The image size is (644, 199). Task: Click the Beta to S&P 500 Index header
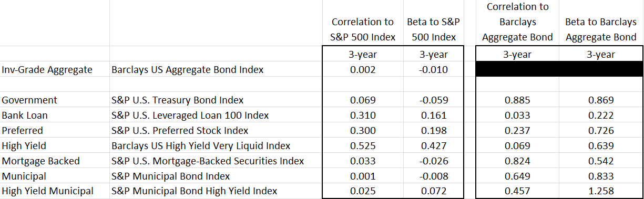433,29
